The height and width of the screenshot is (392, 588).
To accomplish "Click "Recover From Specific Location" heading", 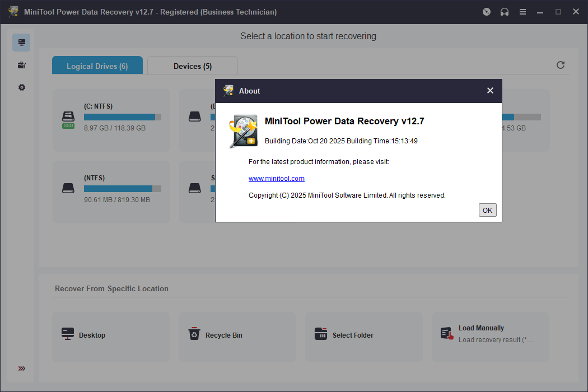I will click(x=111, y=288).
